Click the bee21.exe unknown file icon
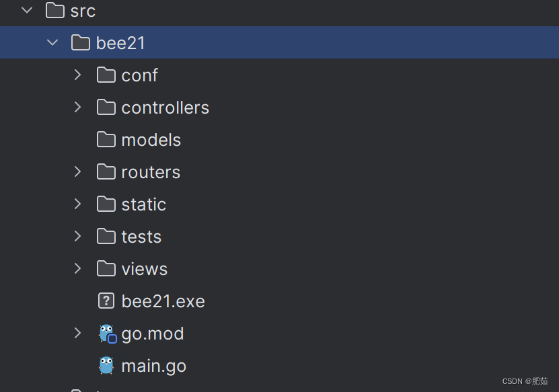The width and height of the screenshot is (559, 392). pos(106,301)
